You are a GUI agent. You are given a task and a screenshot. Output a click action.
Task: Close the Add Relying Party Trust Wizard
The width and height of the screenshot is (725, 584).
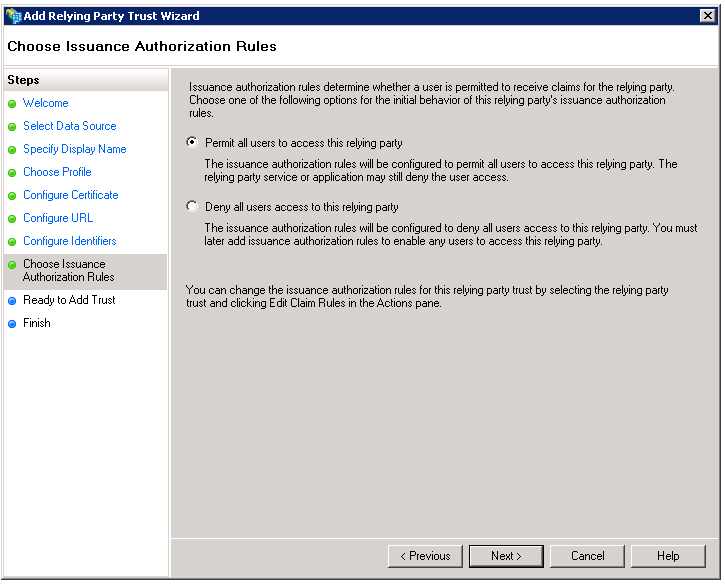(x=707, y=16)
